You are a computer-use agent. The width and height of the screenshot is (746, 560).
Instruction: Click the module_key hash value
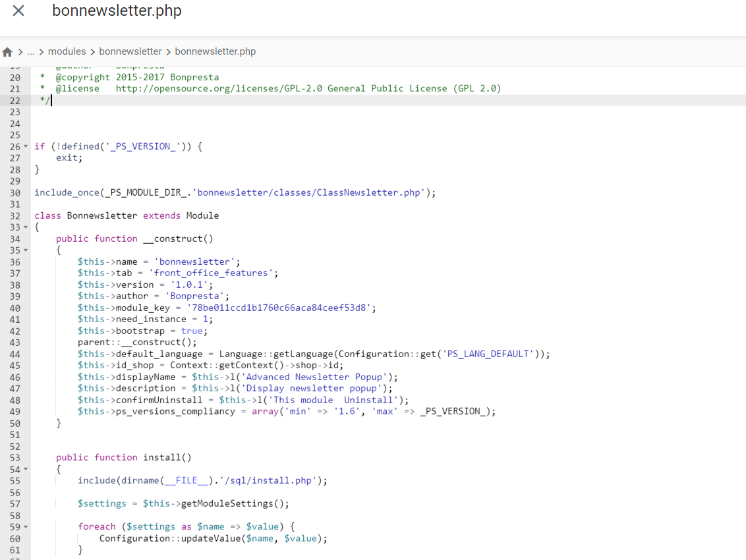279,308
